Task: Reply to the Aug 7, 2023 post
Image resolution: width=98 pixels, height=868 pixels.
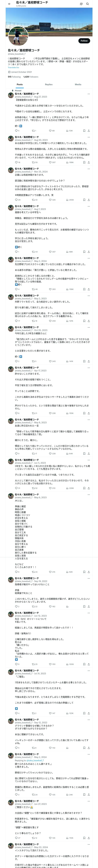Action: (x=16, y=252)
